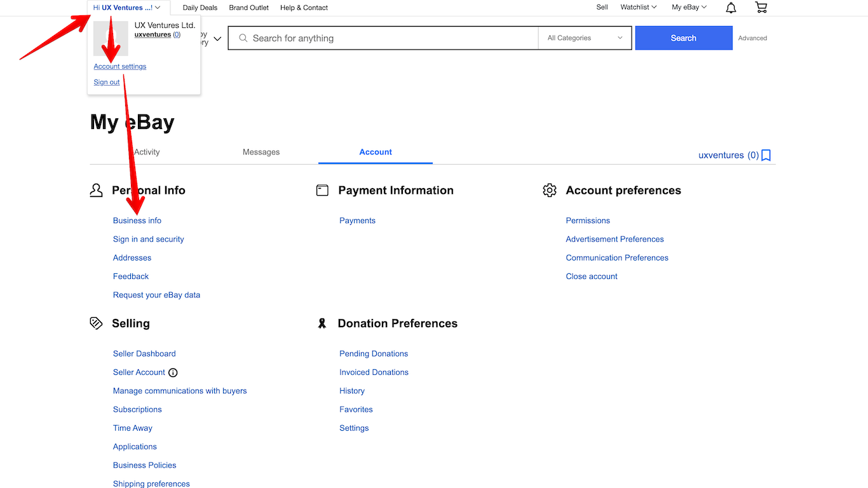Click the blue Search button
The height and width of the screenshot is (488, 868).
[x=684, y=38]
